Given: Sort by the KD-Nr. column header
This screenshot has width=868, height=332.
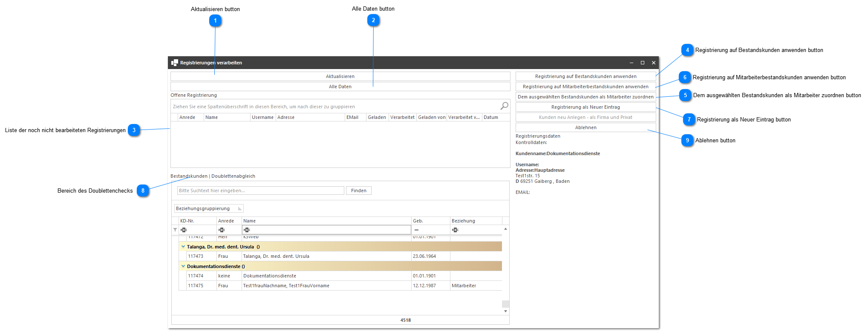Looking at the screenshot, I should (198, 221).
